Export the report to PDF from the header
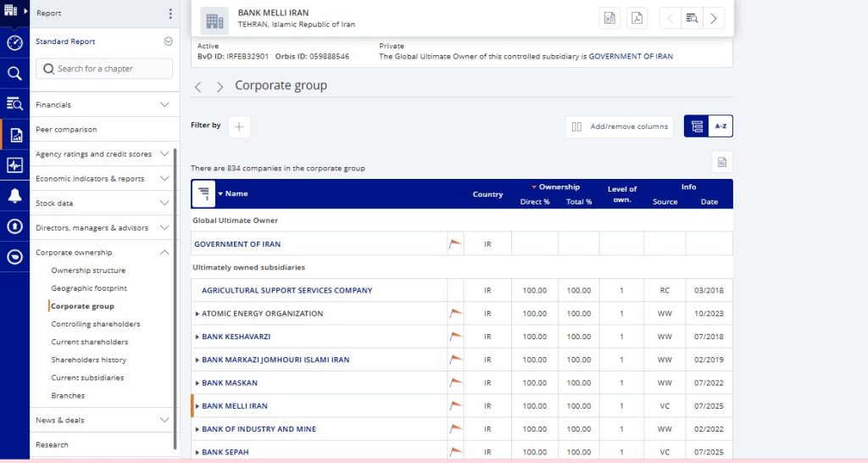Viewport: 868px width, 463px height. (x=637, y=19)
